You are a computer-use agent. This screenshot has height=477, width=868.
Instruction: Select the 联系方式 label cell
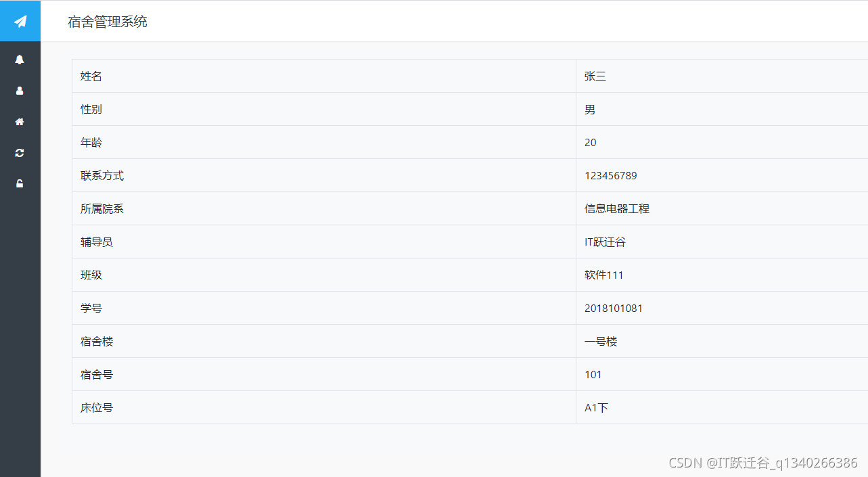pos(324,175)
